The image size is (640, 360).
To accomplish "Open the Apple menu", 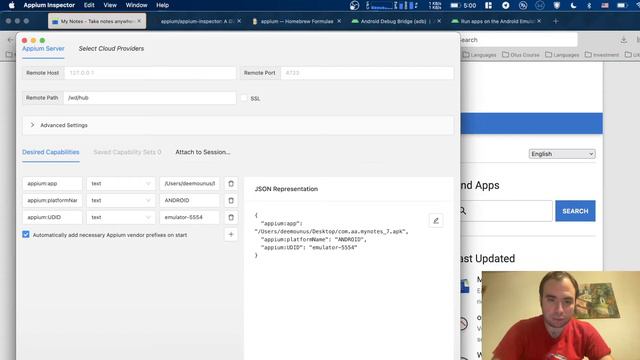I will pyautogui.click(x=11, y=5).
